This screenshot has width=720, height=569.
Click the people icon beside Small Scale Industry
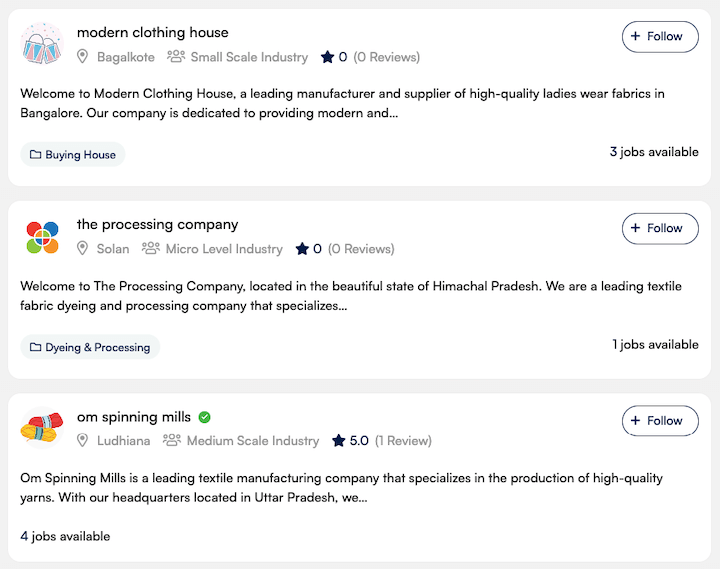click(176, 57)
